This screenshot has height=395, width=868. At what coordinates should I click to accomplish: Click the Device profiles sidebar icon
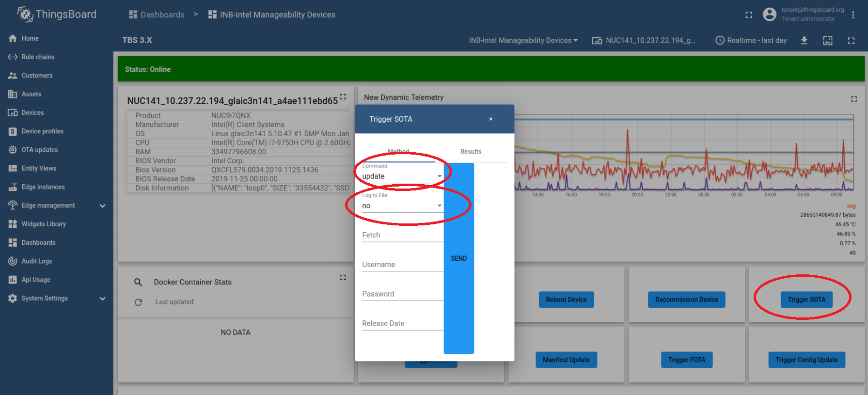(13, 131)
